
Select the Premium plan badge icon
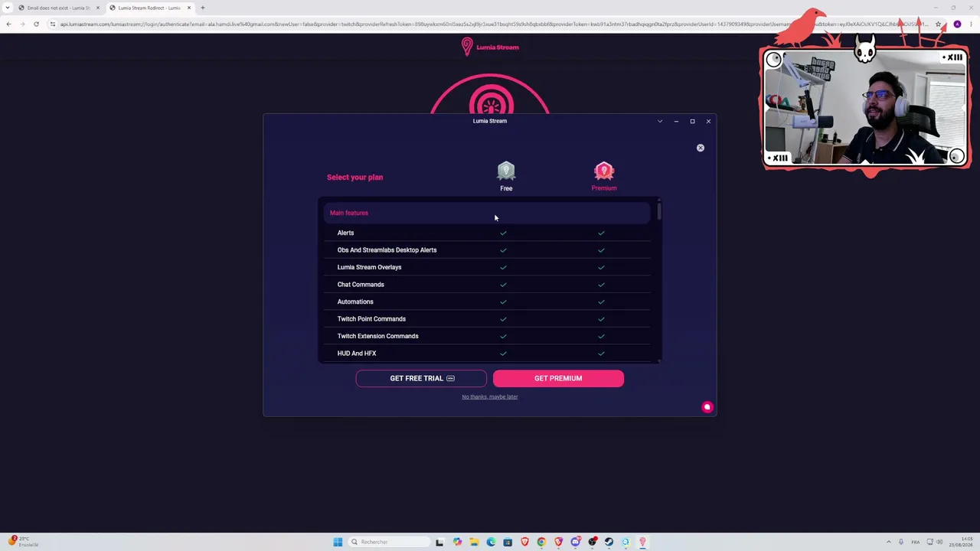click(604, 171)
